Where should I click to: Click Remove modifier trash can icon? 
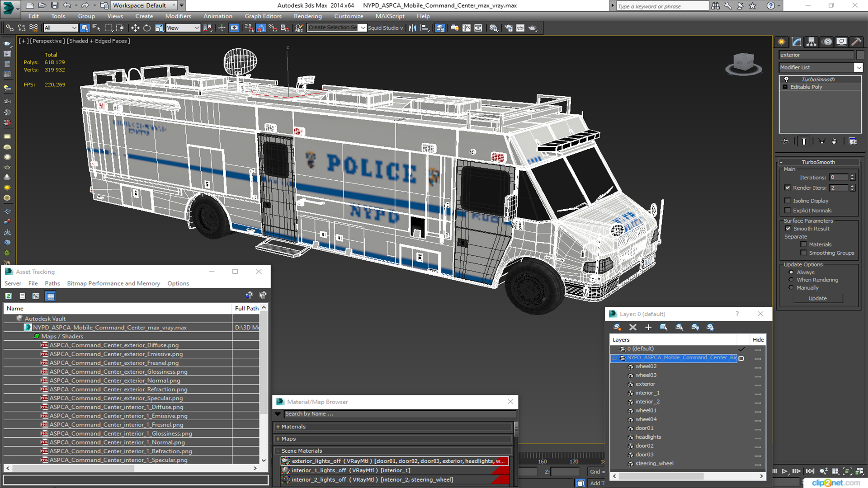point(834,141)
